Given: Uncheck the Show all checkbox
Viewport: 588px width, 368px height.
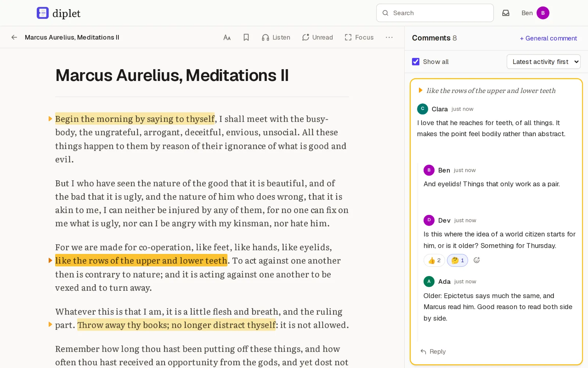Looking at the screenshot, I should (416, 61).
